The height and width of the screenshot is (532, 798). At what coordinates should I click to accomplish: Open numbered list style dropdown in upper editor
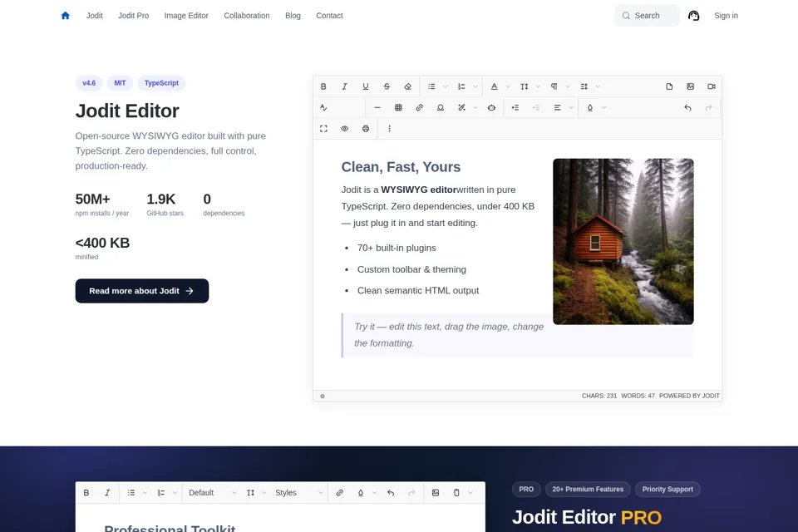coord(475,86)
